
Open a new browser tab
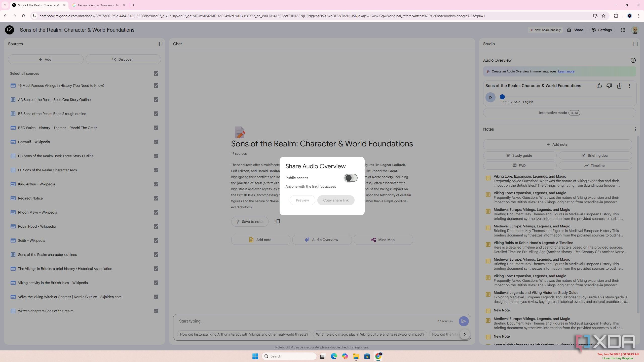point(133,5)
